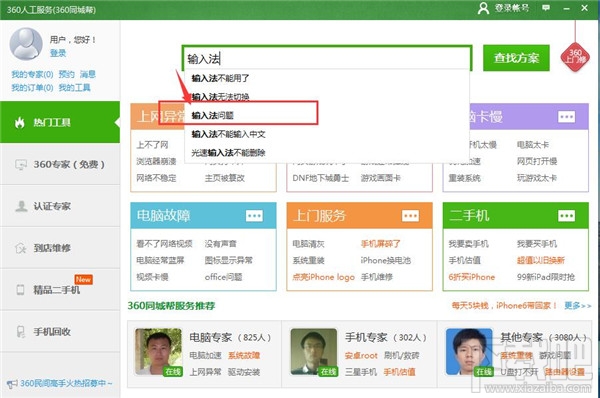Click office问题 entry
600x398 pixels.
click(x=223, y=277)
